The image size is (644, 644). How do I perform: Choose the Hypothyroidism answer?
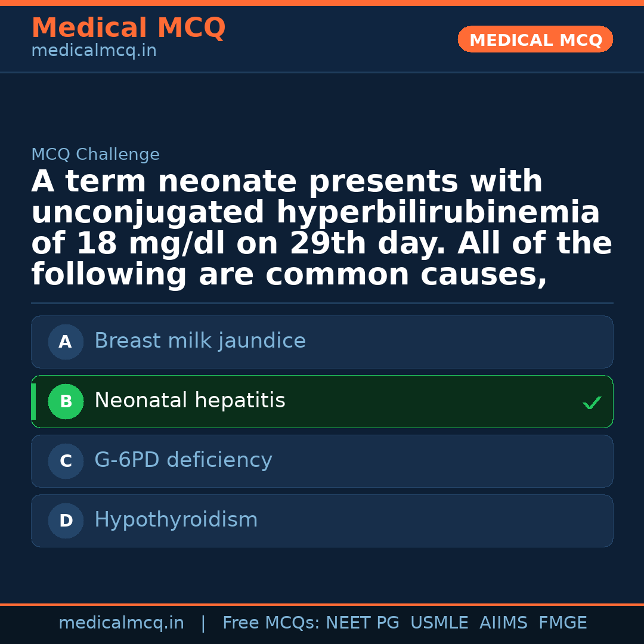pyautogui.click(x=176, y=520)
